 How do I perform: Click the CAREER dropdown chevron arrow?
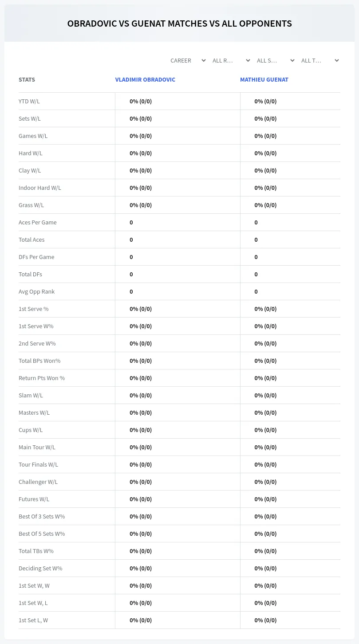pyautogui.click(x=203, y=60)
